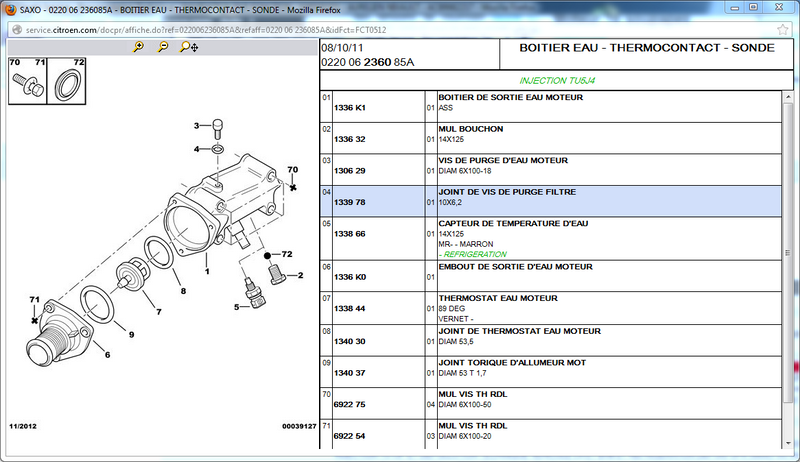
Task: Open thumbnail showing bolts 70 and 71
Action: [28, 81]
